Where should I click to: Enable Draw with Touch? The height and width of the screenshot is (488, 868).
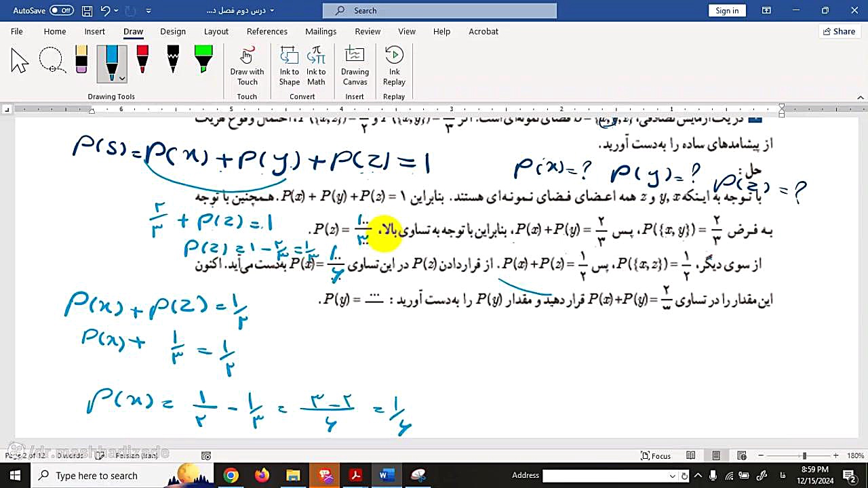click(x=247, y=66)
